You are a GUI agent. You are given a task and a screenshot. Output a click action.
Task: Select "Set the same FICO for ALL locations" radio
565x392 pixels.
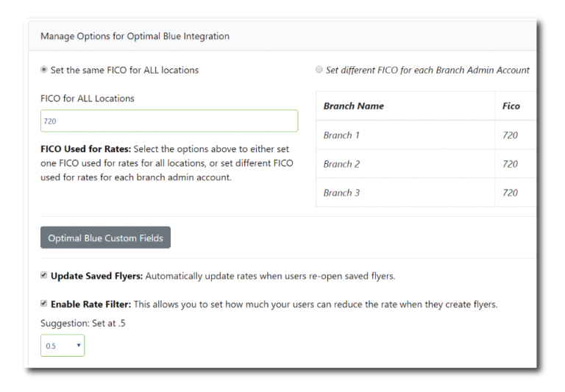[x=44, y=70]
